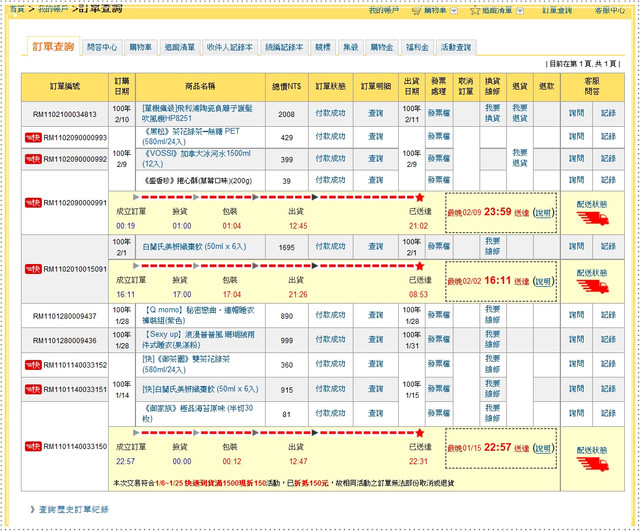The image size is (640, 531).
Task: Open the [快]白蘭氏美妍纖棗飲 link priced 915
Action: tap(200, 389)
